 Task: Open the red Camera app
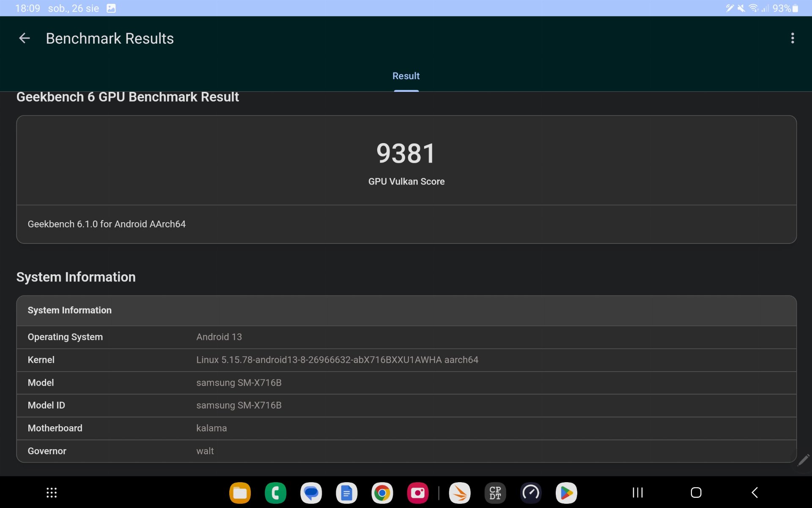click(x=417, y=493)
